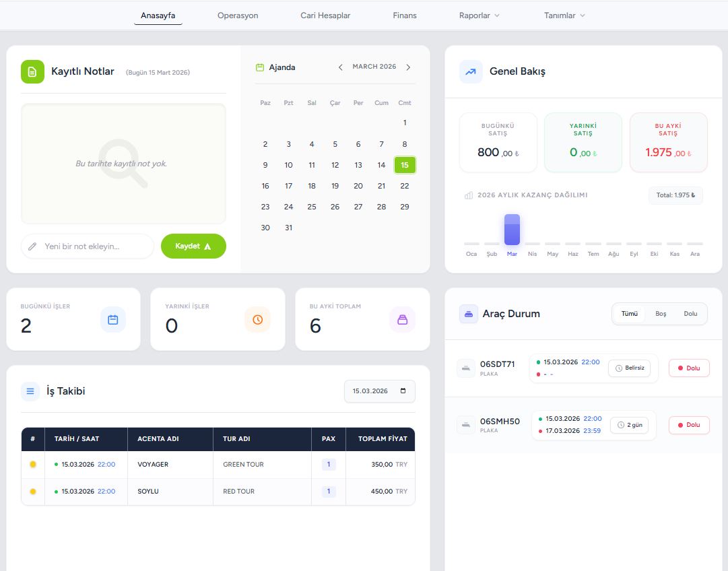Switch to the Cari Hesaplar tab
This screenshot has height=571, width=728.
tap(325, 15)
